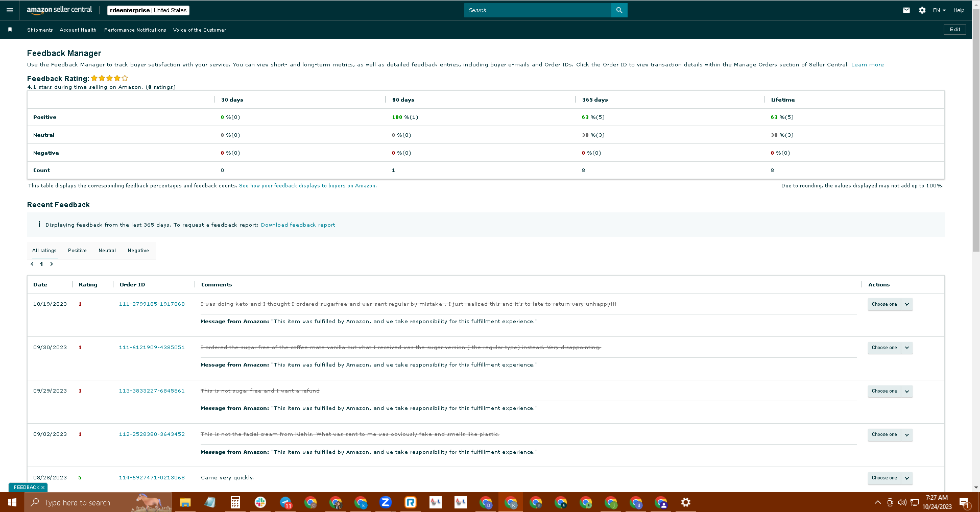Click the 100 % (1) positive 90 days cell
Image resolution: width=980 pixels, height=512 pixels.
point(405,117)
